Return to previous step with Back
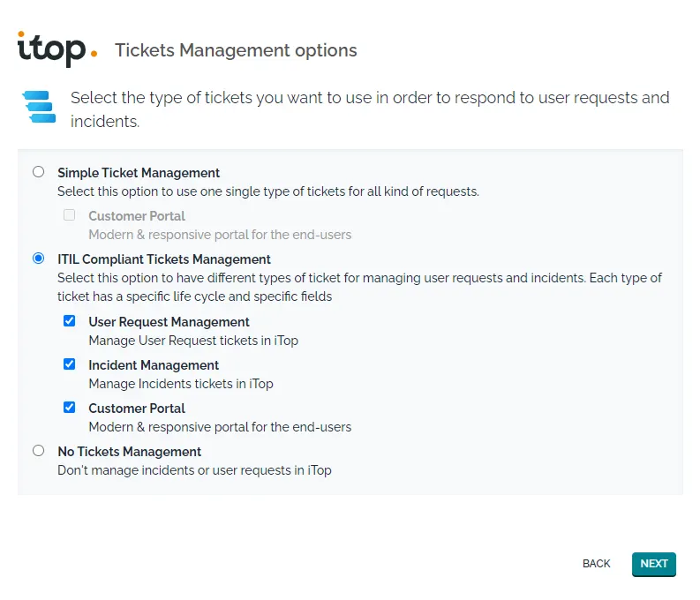Image resolution: width=700 pixels, height=600 pixels. point(596,564)
